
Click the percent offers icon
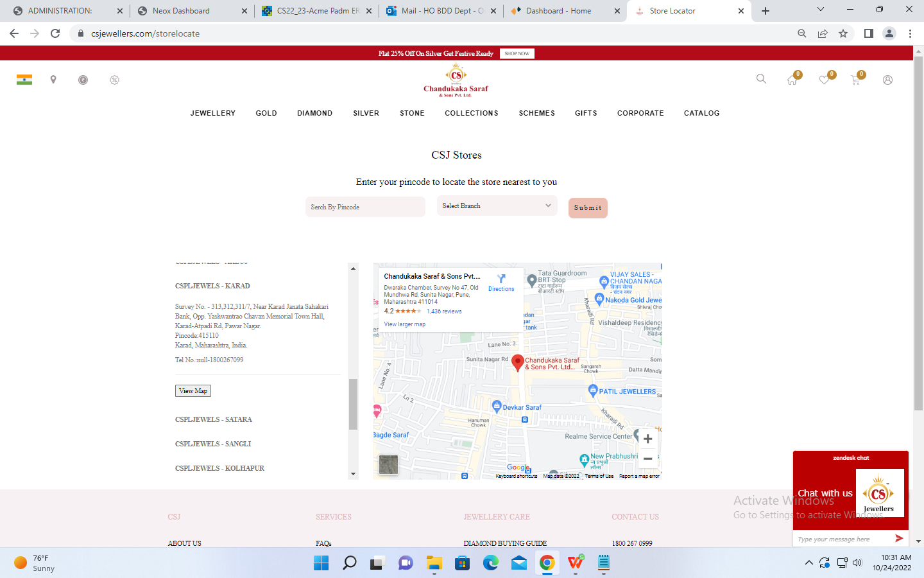(114, 80)
